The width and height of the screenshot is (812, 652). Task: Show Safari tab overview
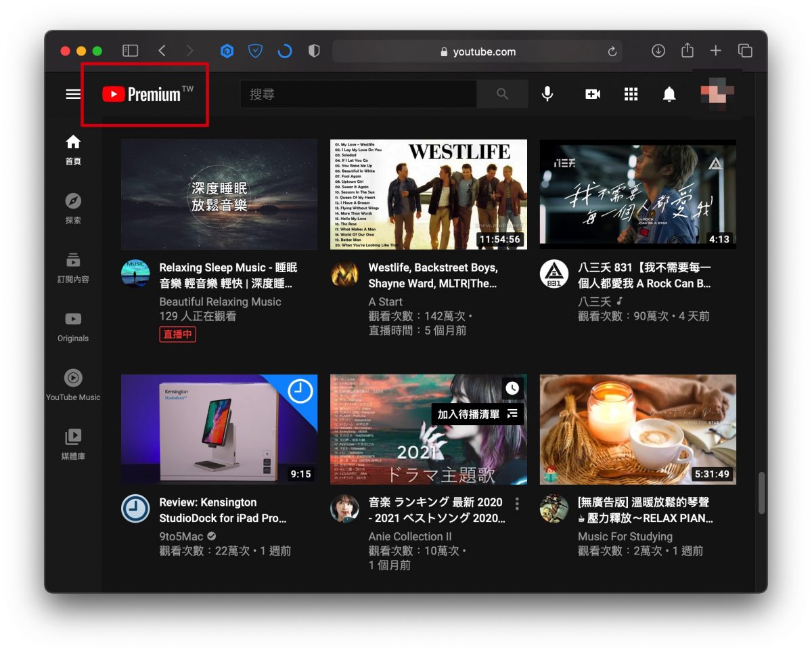click(745, 51)
